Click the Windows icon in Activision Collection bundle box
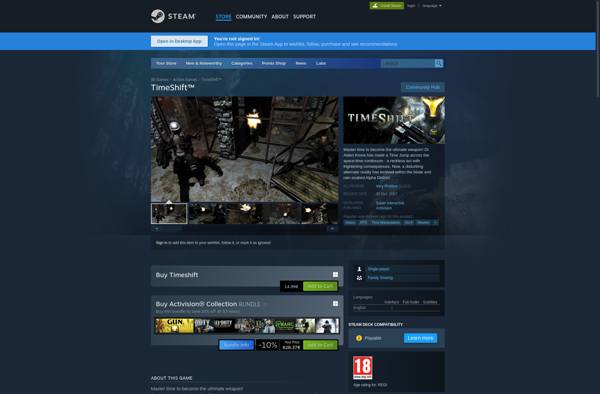The width and height of the screenshot is (600, 394). click(x=335, y=303)
